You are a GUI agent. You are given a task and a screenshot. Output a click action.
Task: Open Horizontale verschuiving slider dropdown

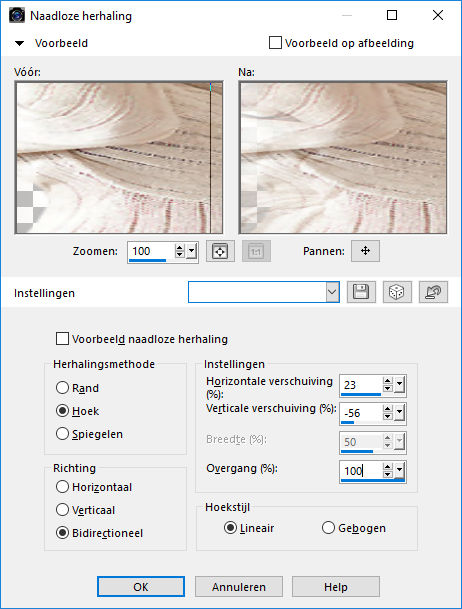click(x=399, y=385)
